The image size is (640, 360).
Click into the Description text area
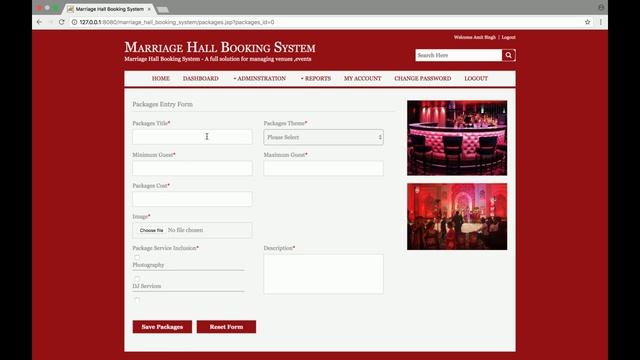pyautogui.click(x=323, y=274)
